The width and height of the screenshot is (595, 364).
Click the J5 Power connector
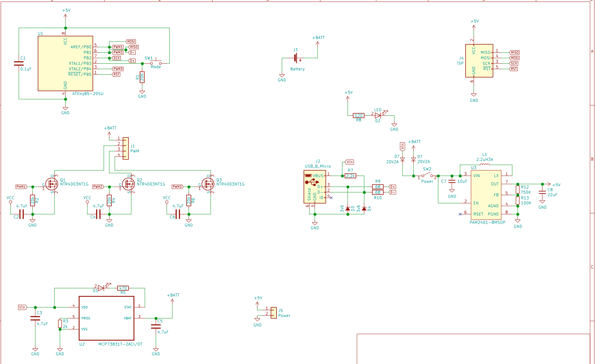pos(273,313)
